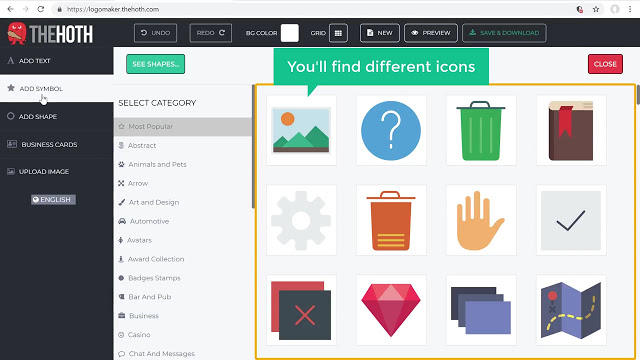The width and height of the screenshot is (640, 360).
Task: Close the symbol picker panel
Action: (x=605, y=64)
